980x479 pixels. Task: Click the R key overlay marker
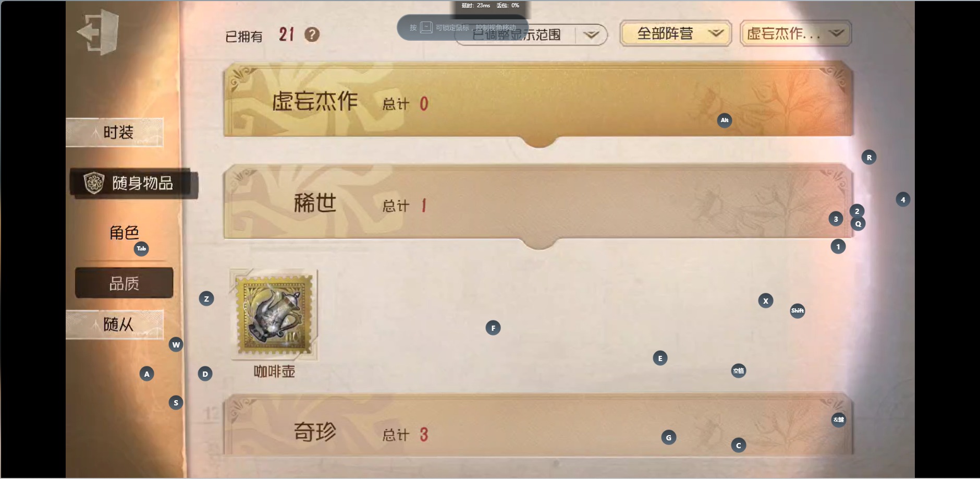coord(869,158)
